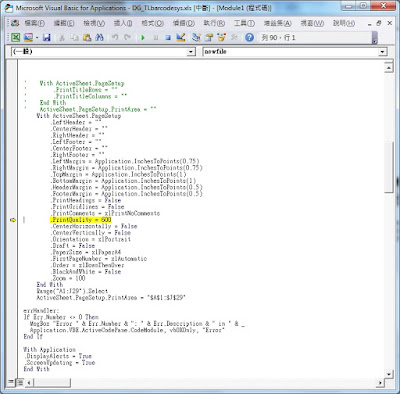Save the project with the floppy disk icon
400x394 pixels.
click(x=47, y=37)
